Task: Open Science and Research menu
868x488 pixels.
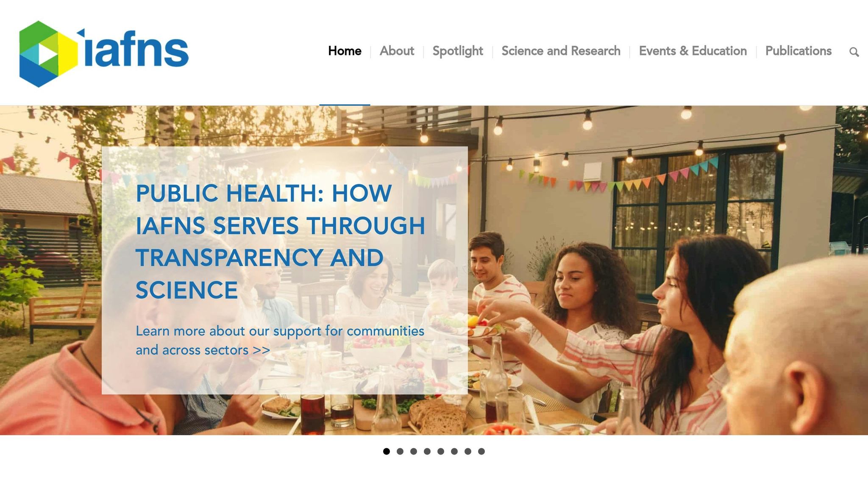Action: click(561, 51)
